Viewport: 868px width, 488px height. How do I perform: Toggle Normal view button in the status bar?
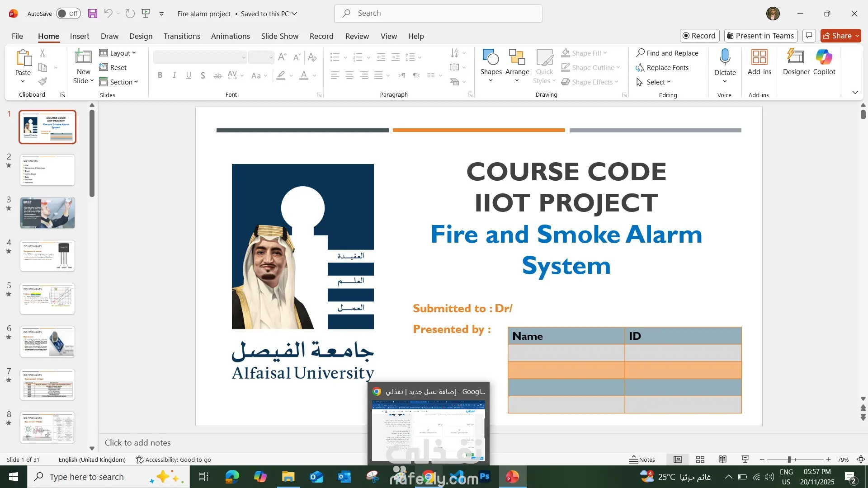click(x=677, y=460)
